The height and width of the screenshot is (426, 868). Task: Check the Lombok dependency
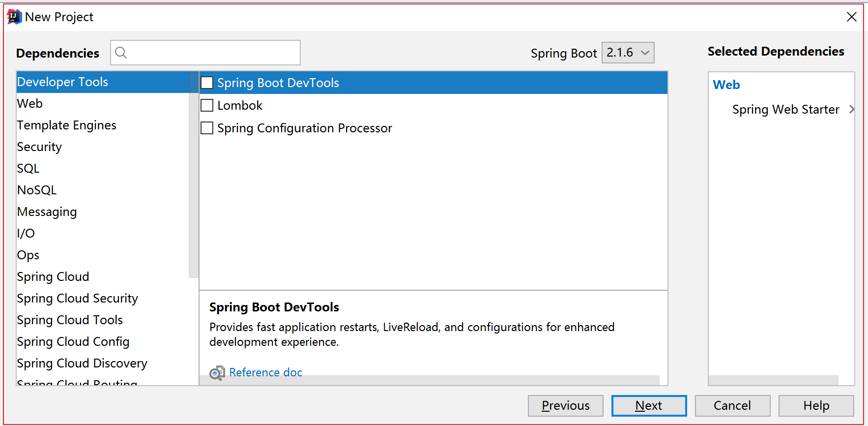pyautogui.click(x=207, y=105)
